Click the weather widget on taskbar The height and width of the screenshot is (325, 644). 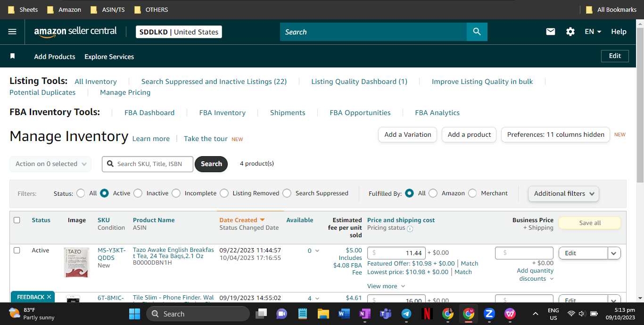(x=32, y=314)
